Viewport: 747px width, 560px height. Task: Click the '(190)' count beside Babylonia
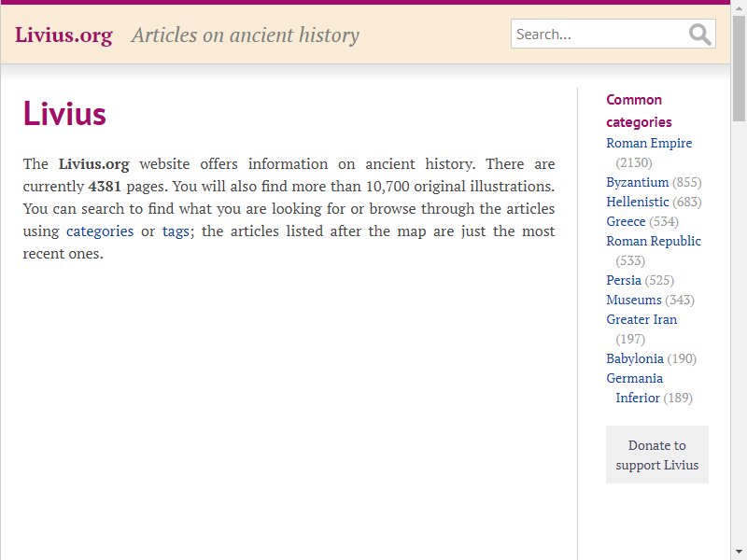[682, 358]
